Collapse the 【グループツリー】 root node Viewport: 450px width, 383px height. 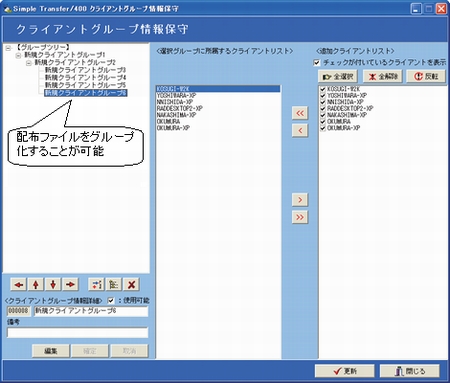tap(8, 48)
